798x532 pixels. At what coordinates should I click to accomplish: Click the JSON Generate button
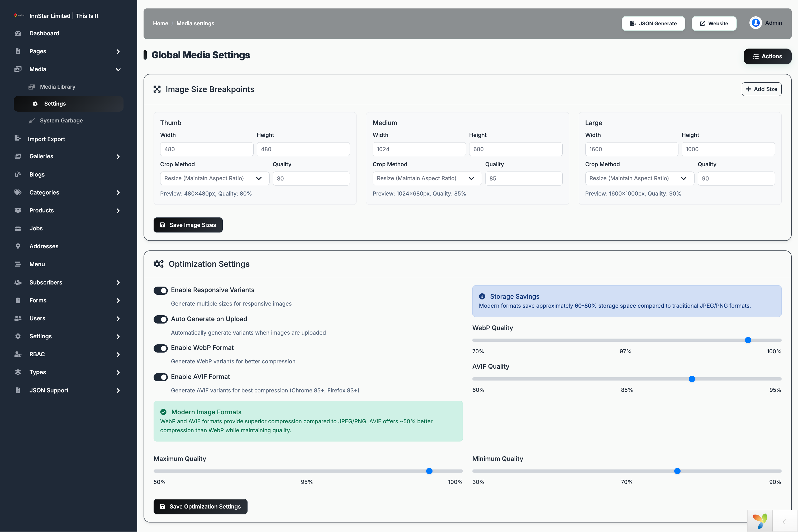click(x=653, y=23)
